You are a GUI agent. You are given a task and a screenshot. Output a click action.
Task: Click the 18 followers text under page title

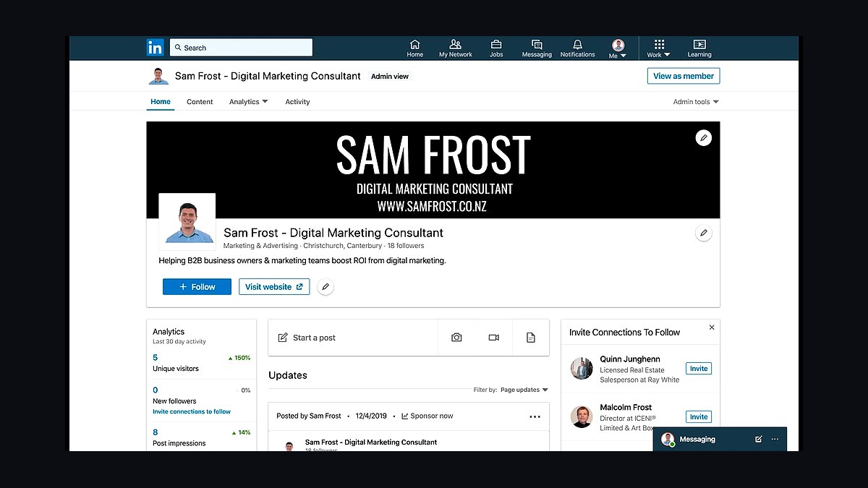click(x=406, y=246)
